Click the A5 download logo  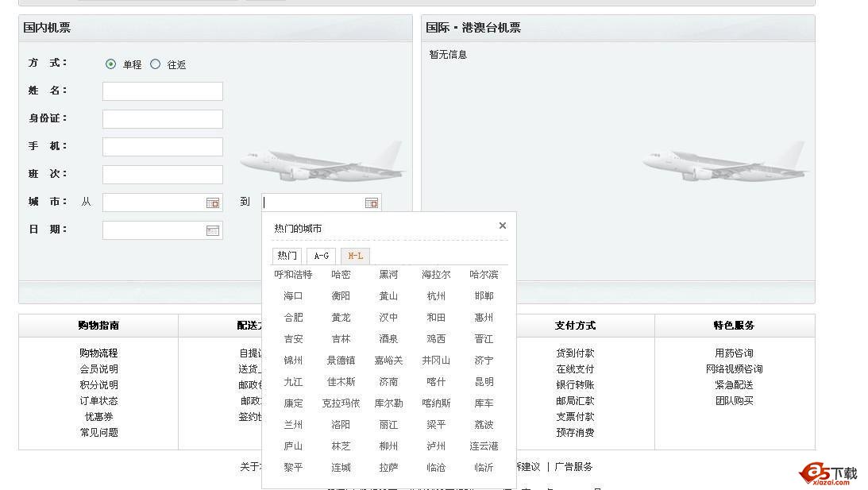pos(829,474)
